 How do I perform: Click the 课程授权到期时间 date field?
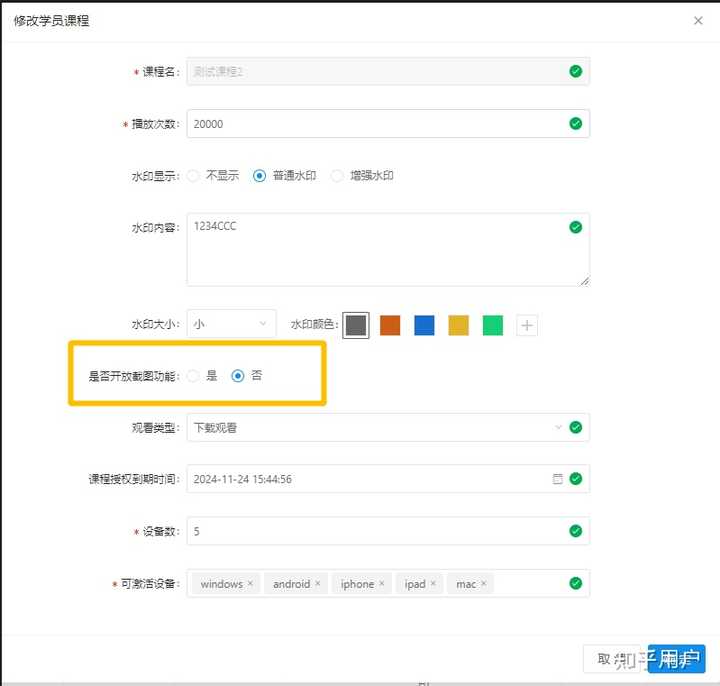coord(388,479)
